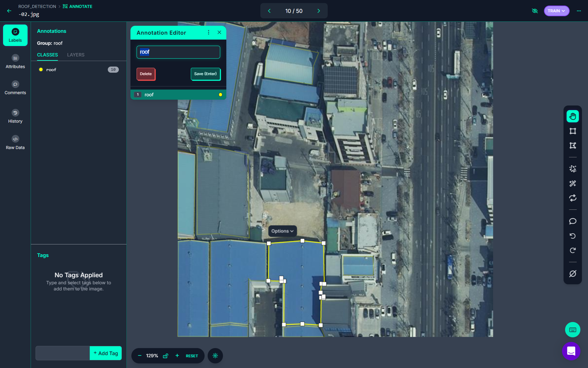Click the magic wand tool
Viewport: 588px width, 368px height.
(x=572, y=183)
